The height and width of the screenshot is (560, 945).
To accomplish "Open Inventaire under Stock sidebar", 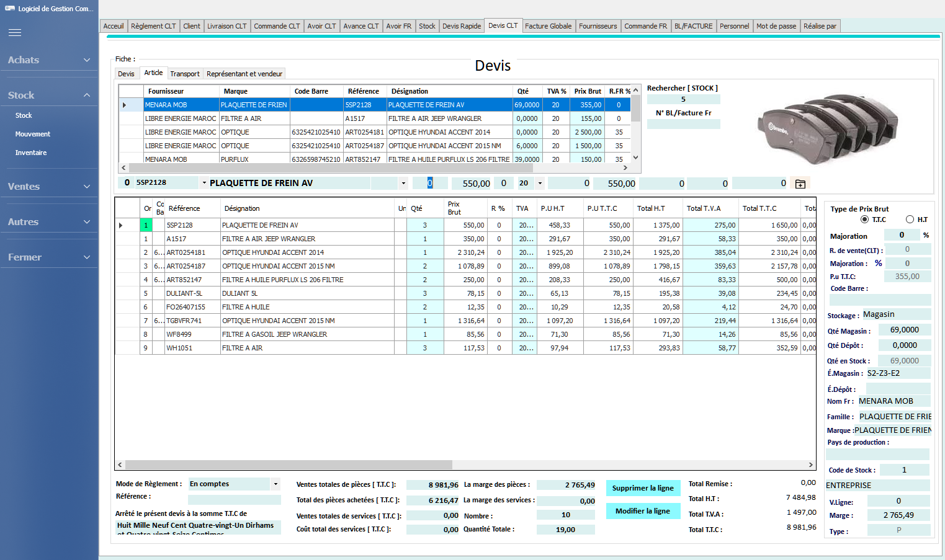I will 31,153.
